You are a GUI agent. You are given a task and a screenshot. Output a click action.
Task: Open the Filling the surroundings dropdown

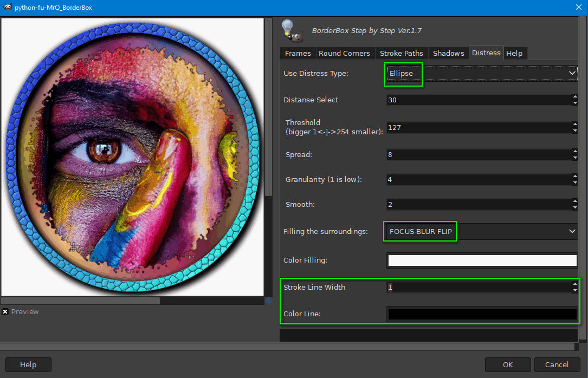point(482,232)
